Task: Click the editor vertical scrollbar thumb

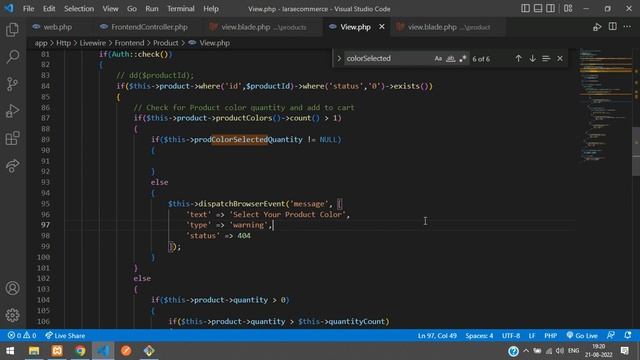Action: coord(636,151)
